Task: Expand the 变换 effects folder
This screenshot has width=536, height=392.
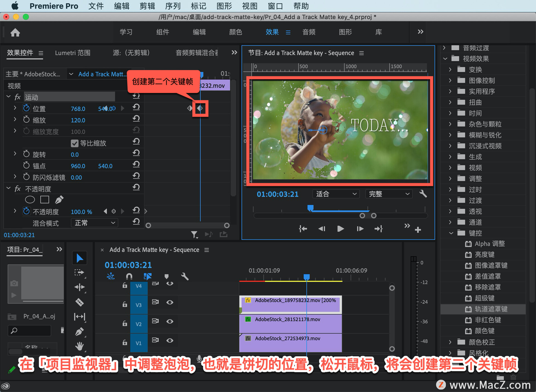Action: [450, 69]
